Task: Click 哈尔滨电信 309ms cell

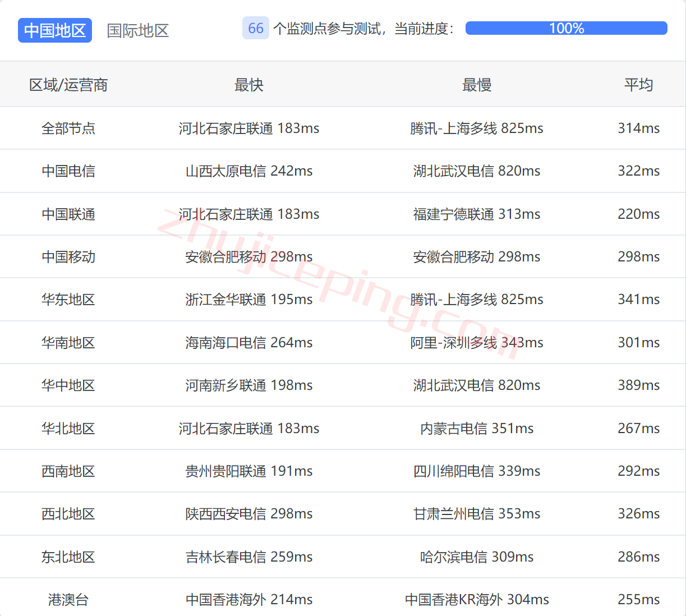Action: click(x=477, y=557)
